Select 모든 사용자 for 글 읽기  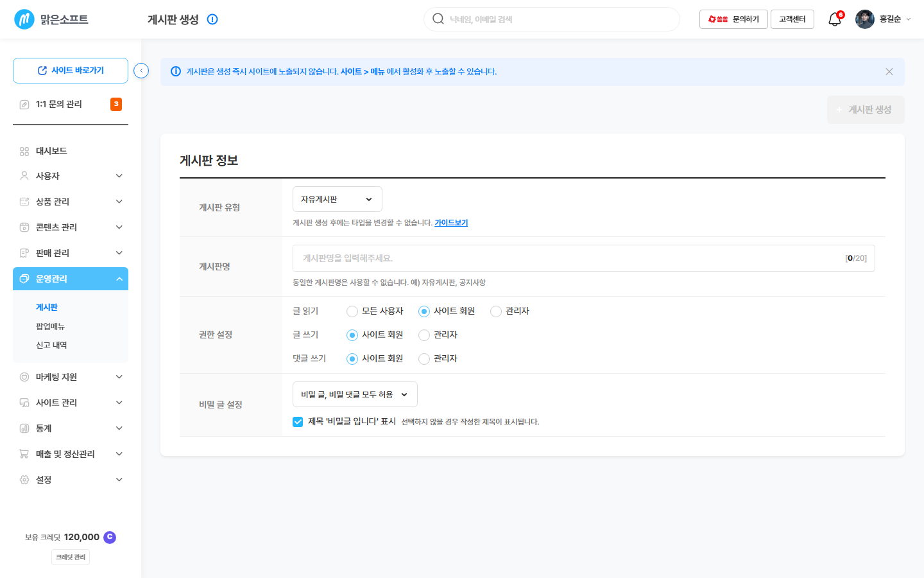click(352, 311)
